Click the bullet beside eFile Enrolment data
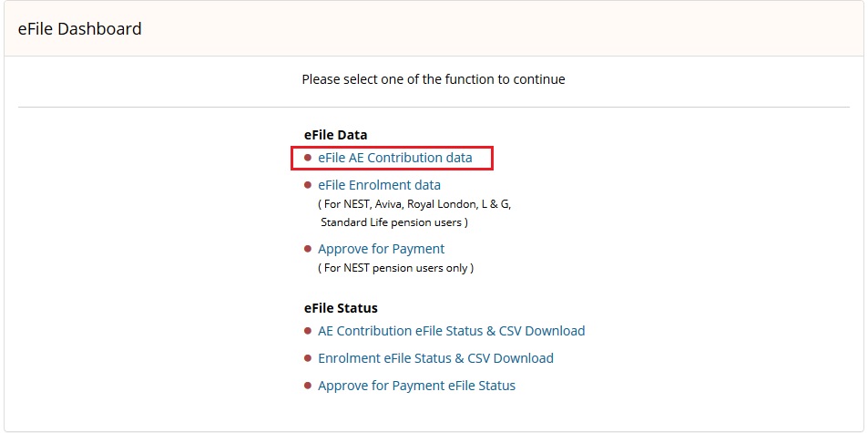Viewport: 868px width, 433px height. pos(308,185)
